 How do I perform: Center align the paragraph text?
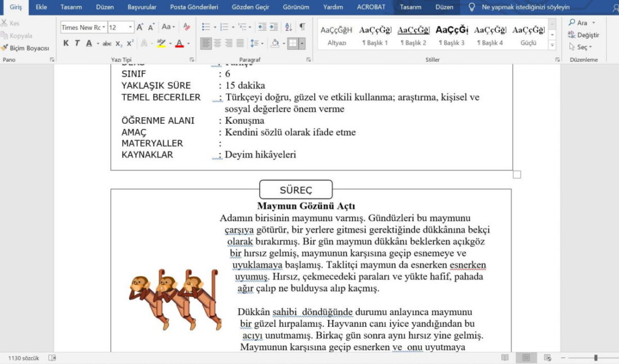click(217, 43)
